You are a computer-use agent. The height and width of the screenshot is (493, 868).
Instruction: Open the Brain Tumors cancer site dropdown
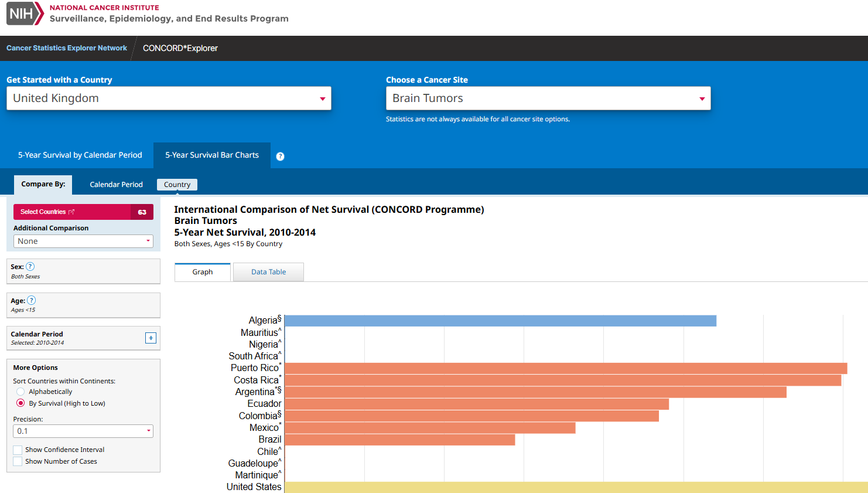click(x=548, y=98)
